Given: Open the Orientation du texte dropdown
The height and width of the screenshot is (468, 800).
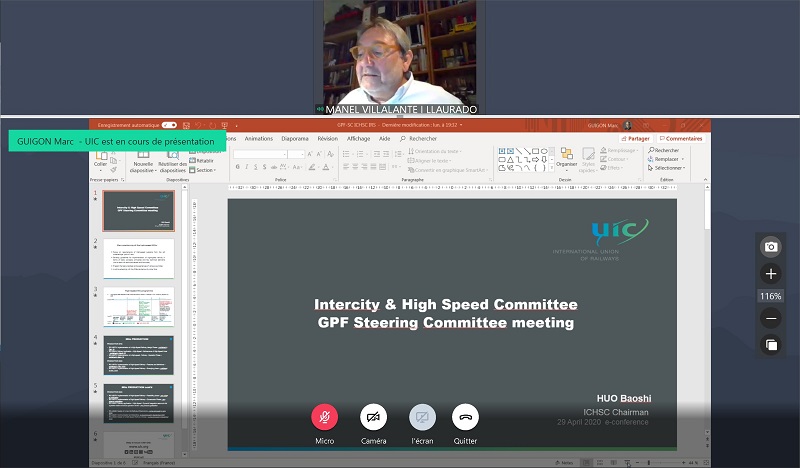Looking at the screenshot, I should tap(435, 152).
